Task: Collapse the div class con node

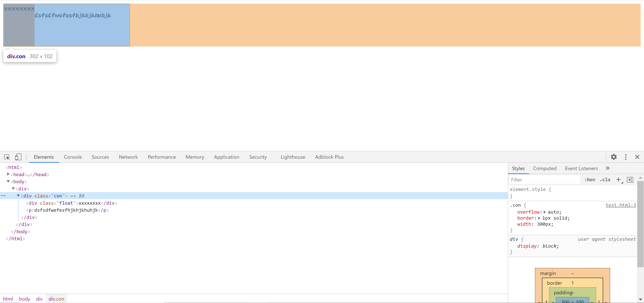Action: tap(18, 196)
